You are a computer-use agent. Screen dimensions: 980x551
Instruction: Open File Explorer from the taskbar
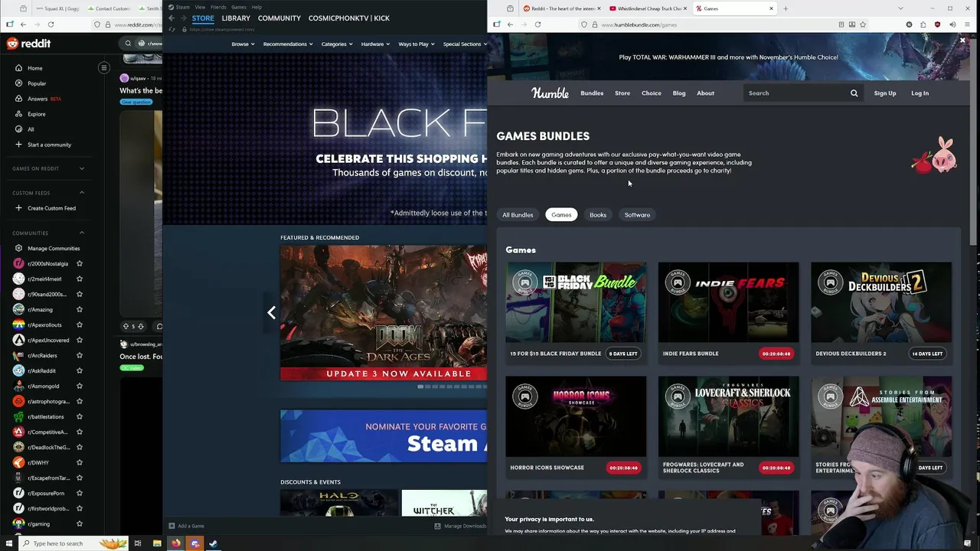157,543
